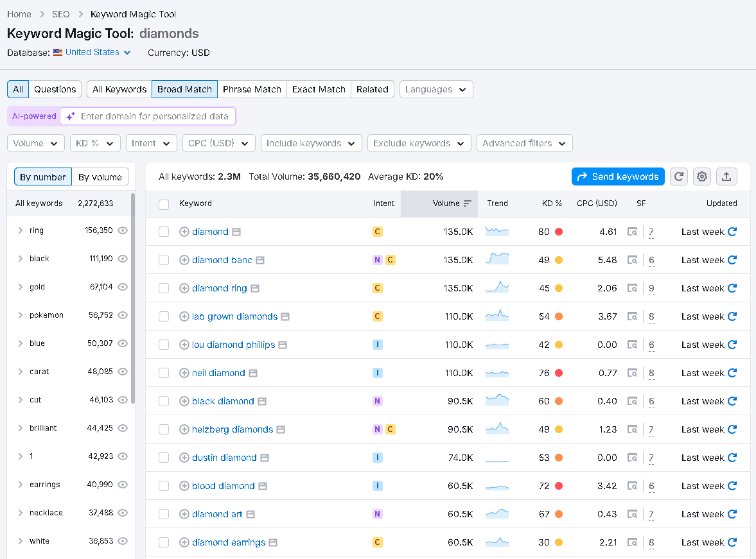
Task: Go to Home breadcrumb link
Action: point(19,14)
